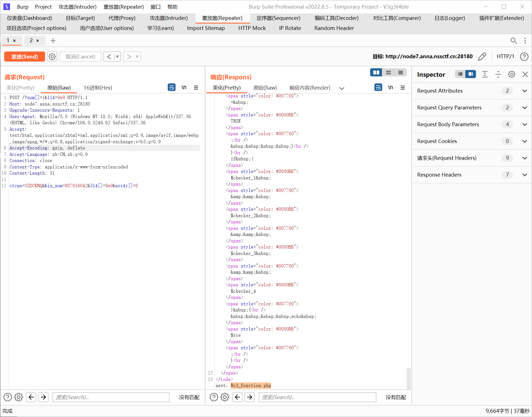Toggle non-printable characters in Response panel
Viewport: 532px width, 417px height.
click(391, 87)
